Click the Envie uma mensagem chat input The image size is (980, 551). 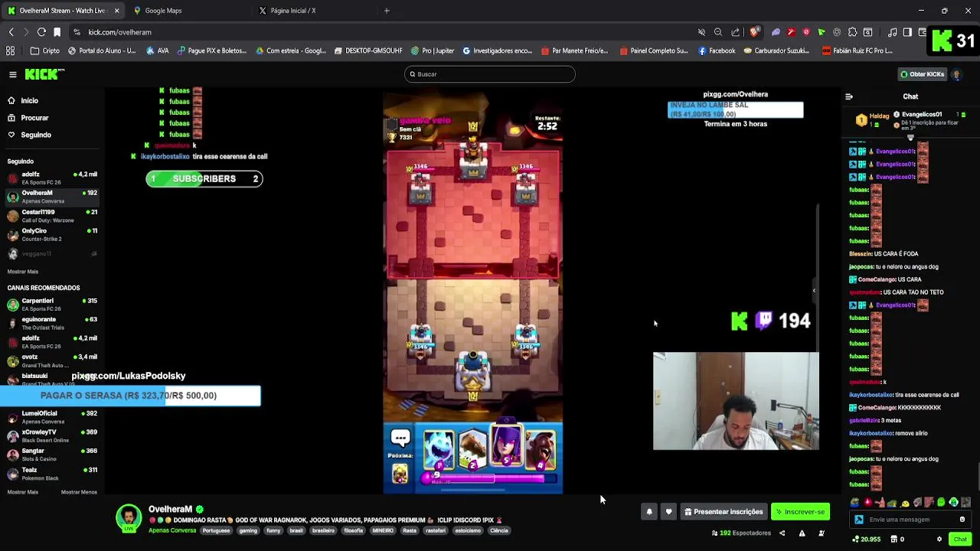click(910, 520)
